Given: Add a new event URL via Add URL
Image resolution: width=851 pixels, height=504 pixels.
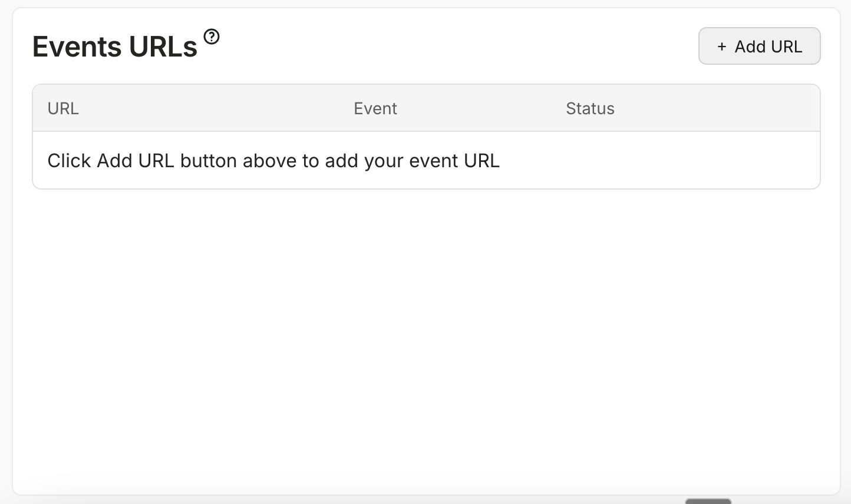Looking at the screenshot, I should [x=759, y=47].
